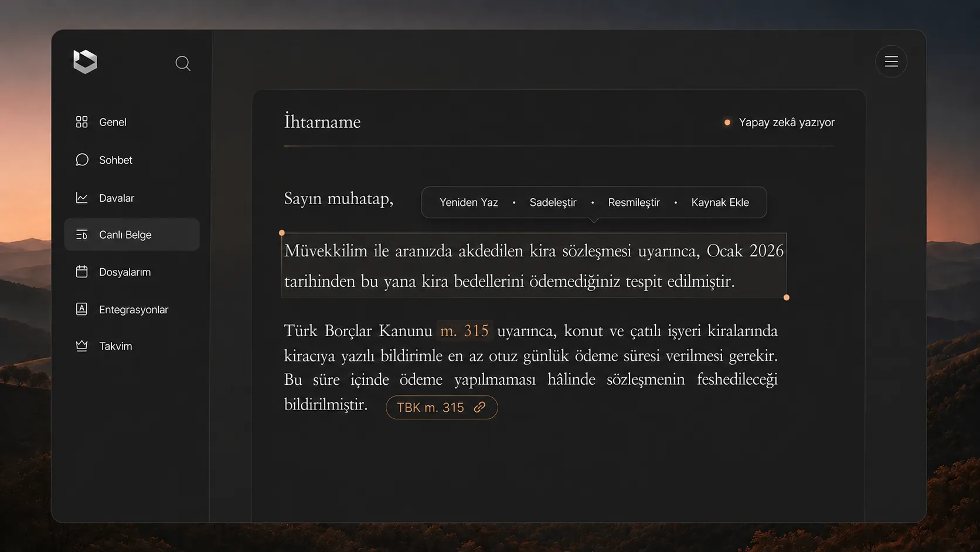980x552 pixels.
Task: Open the TBK m. 315 source chip
Action: (x=441, y=407)
